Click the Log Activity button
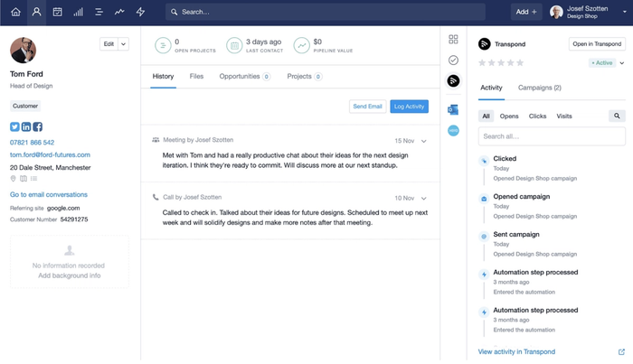This screenshot has height=364, width=633. (x=410, y=107)
